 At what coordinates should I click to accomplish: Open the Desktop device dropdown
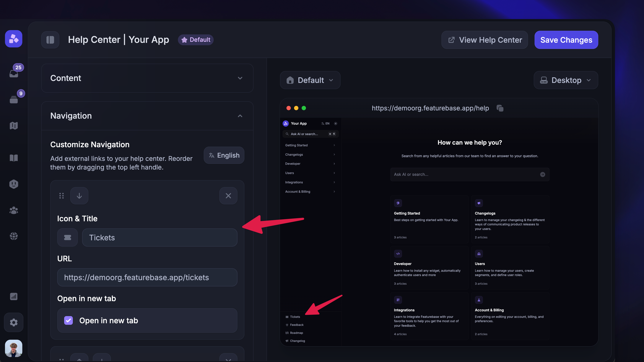coord(566,80)
